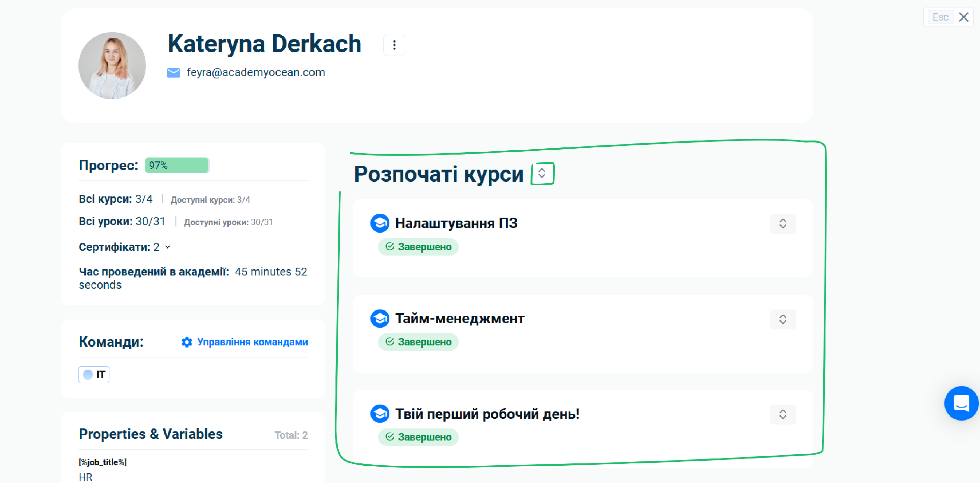This screenshot has width=980, height=483.
Task: Click the Налаштування ПЗ course title
Action: coord(456,223)
